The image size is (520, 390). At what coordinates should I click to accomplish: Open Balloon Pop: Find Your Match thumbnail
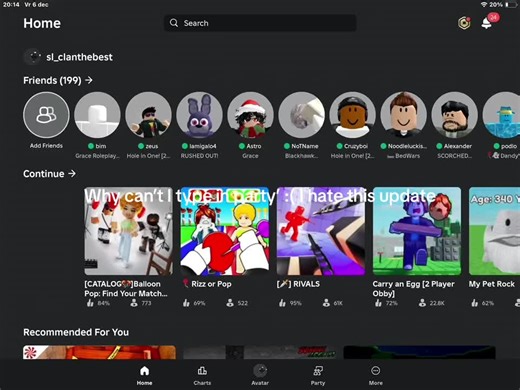point(129,231)
